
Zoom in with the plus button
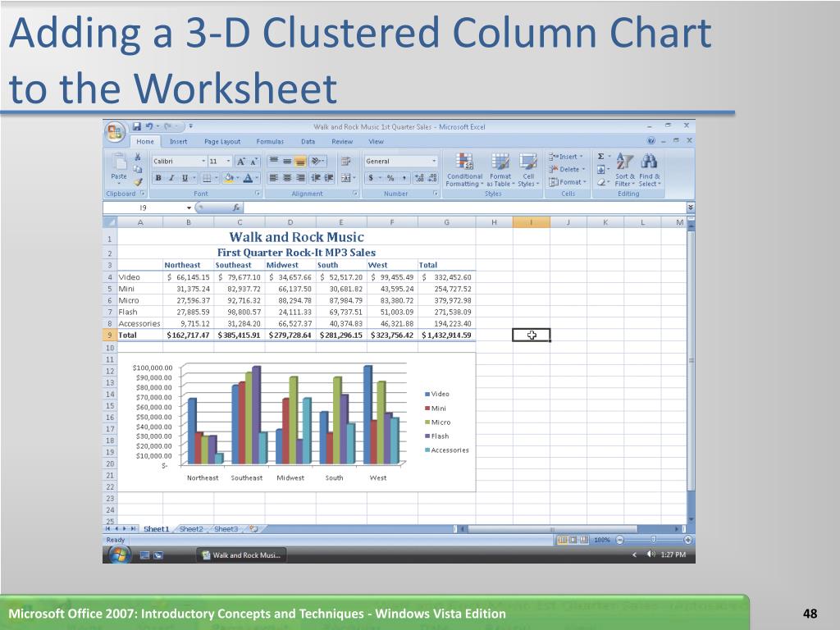coord(688,540)
